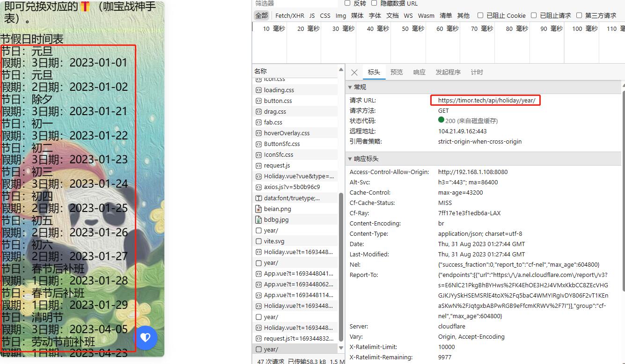Click the bdbg.jpg image icon
Image resolution: width=625 pixels, height=364 pixels.
click(x=258, y=219)
